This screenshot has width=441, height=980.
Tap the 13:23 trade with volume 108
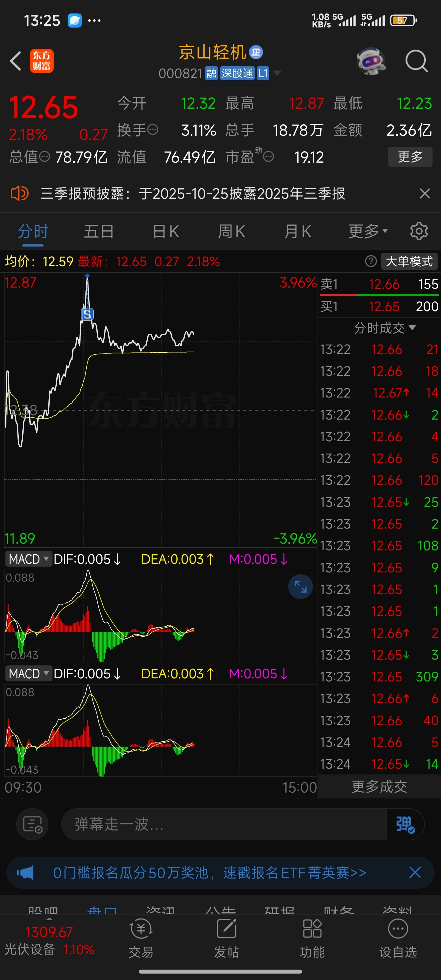click(x=379, y=545)
